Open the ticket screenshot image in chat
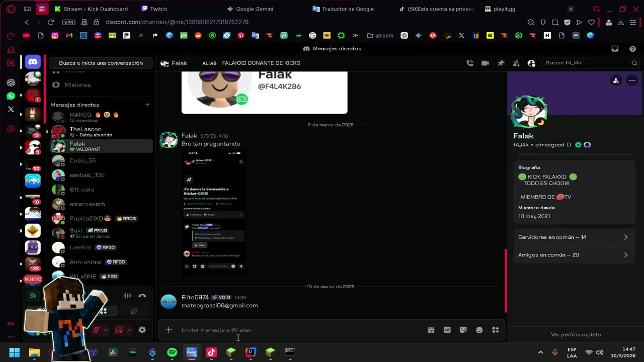644x362 pixels. tap(214, 212)
